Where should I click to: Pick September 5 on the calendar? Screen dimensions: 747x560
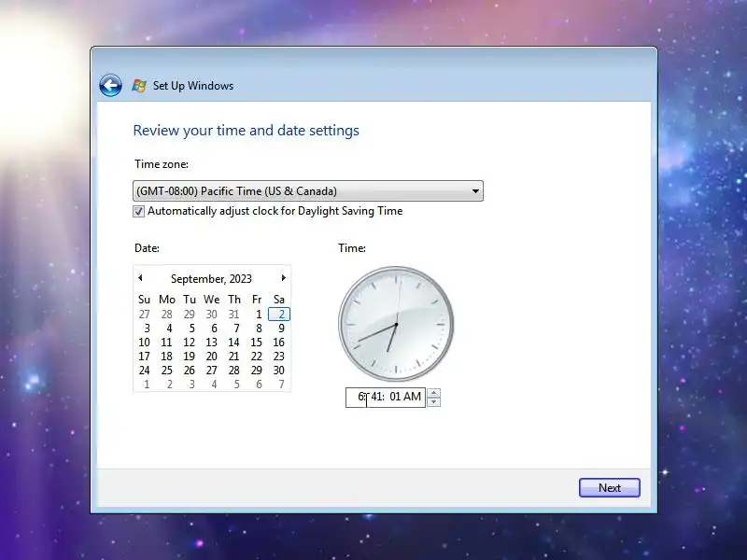191,329
